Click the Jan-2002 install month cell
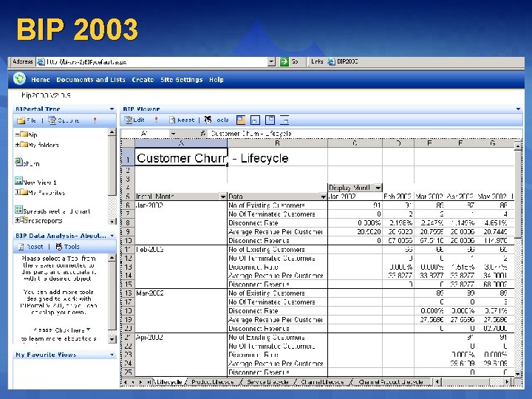Image resolution: width=532 pixels, height=399 pixels. click(x=181, y=205)
